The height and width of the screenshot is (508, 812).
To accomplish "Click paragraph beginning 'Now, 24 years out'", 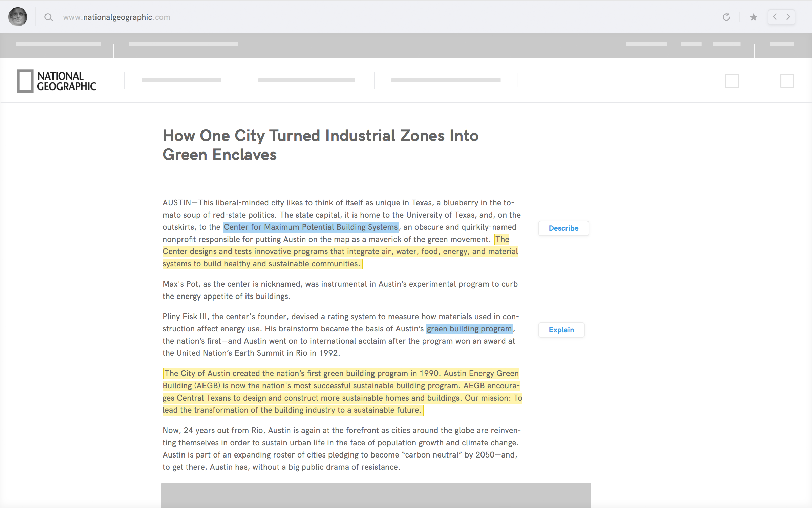I will [x=341, y=449].
